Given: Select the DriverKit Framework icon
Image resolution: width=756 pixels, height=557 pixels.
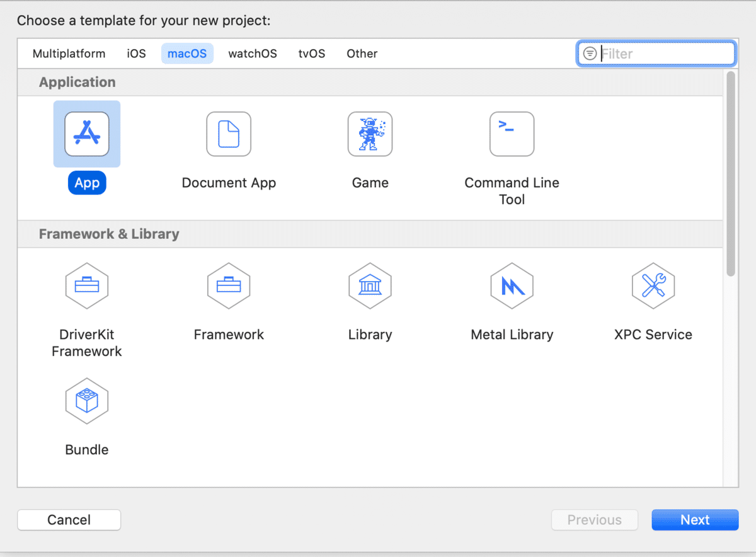Looking at the screenshot, I should (87, 286).
